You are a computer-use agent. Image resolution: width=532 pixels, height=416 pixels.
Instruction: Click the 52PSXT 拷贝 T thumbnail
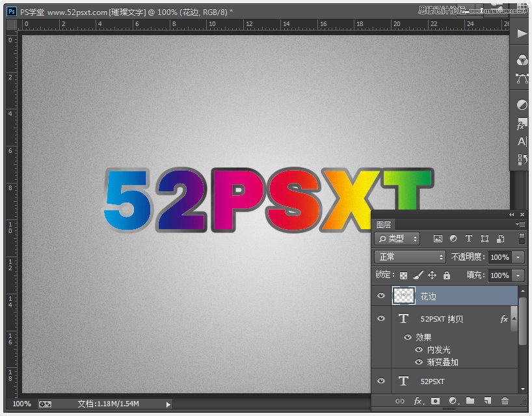403,318
